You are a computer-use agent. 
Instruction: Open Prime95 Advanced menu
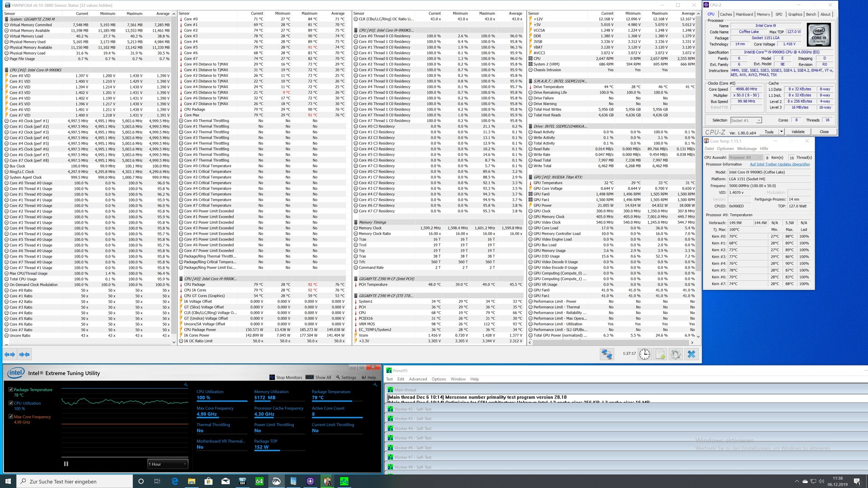click(418, 379)
